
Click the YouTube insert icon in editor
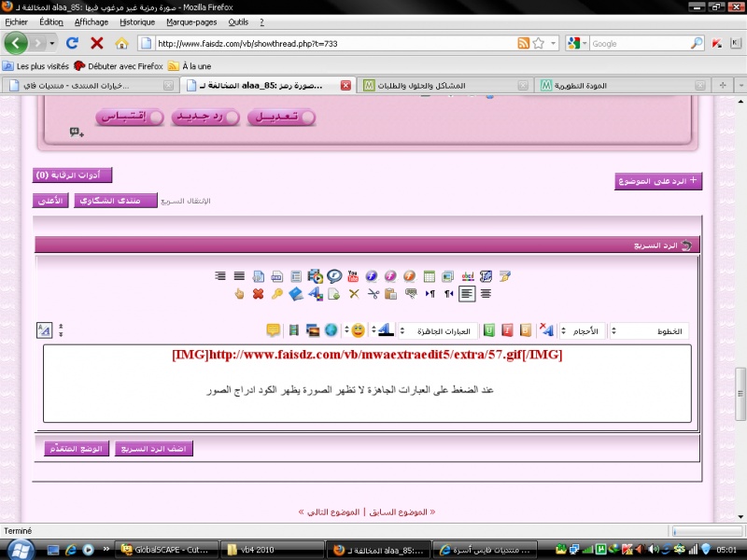[353, 276]
